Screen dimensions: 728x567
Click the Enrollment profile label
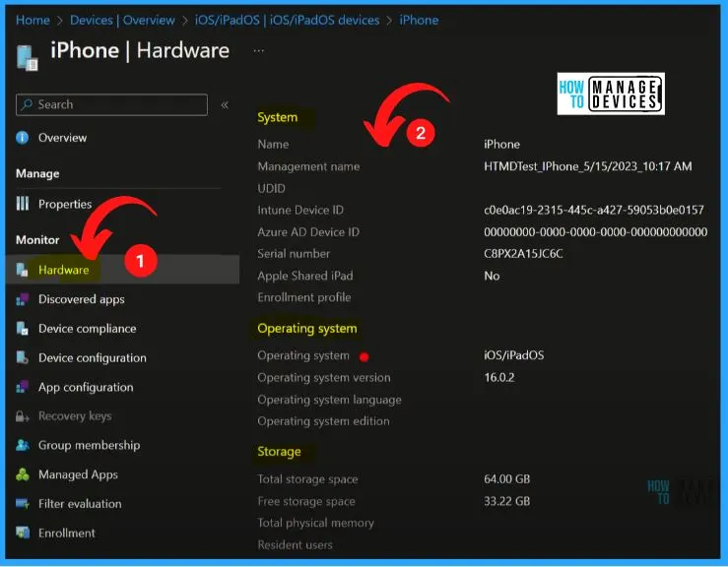click(304, 297)
